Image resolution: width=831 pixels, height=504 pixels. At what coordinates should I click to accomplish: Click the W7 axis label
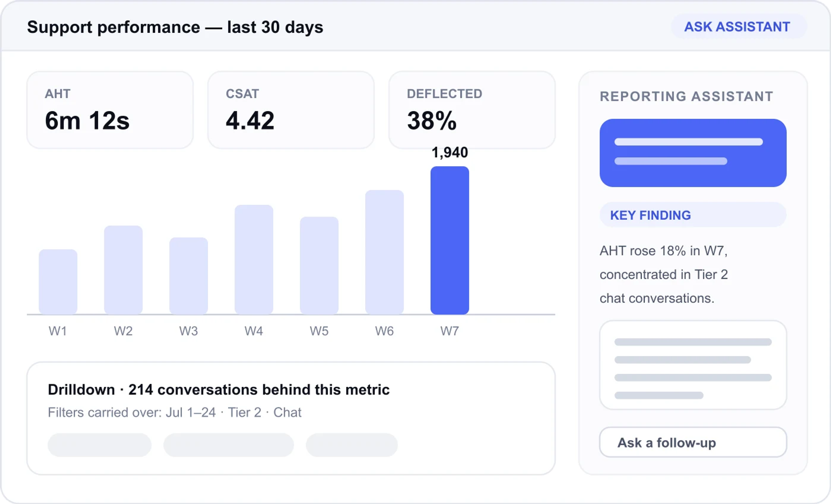tap(450, 331)
